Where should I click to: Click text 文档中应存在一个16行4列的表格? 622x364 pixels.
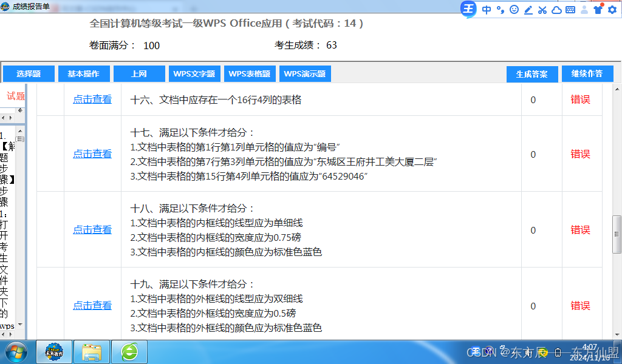(x=230, y=100)
